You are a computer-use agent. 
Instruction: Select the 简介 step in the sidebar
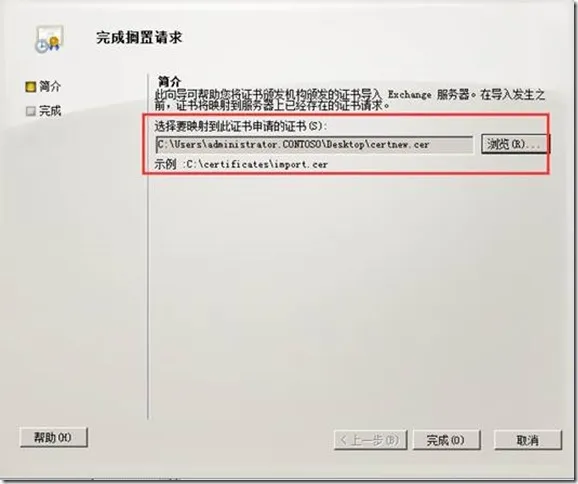(50, 87)
